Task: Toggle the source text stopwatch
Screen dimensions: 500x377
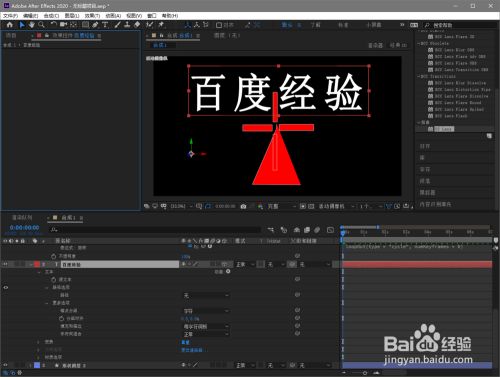Action: coord(54,279)
